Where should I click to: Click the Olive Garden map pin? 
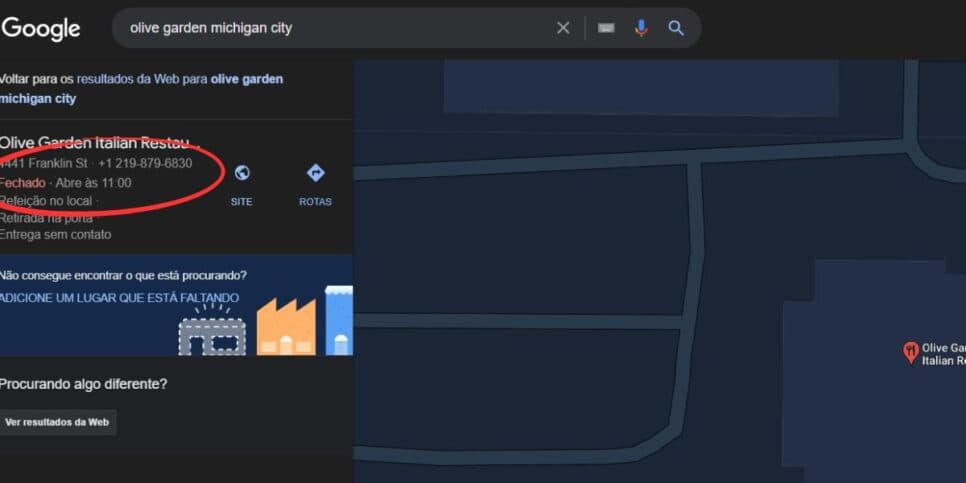pyautogui.click(x=911, y=352)
